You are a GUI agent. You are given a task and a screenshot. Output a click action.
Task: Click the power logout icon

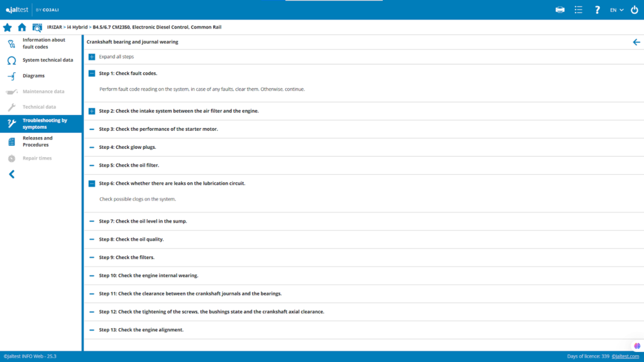coord(634,10)
